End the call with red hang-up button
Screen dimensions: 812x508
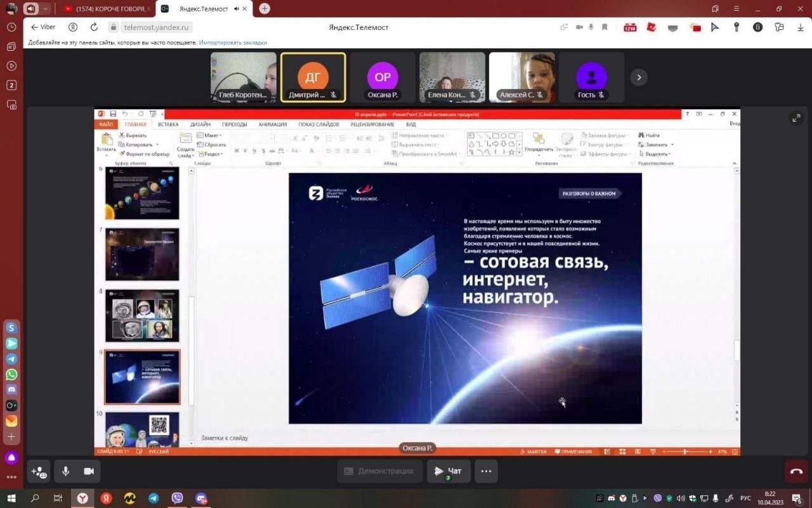point(797,472)
